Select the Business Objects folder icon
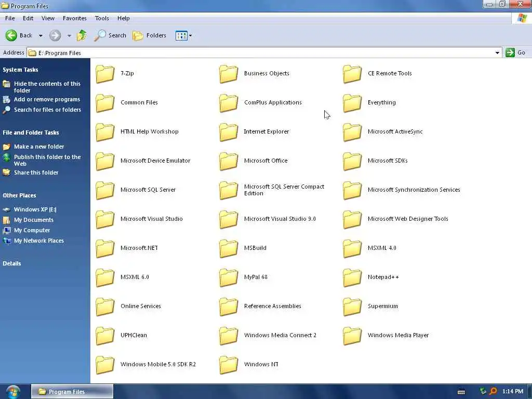Screen dimensions: 532x399 [x=229, y=74]
